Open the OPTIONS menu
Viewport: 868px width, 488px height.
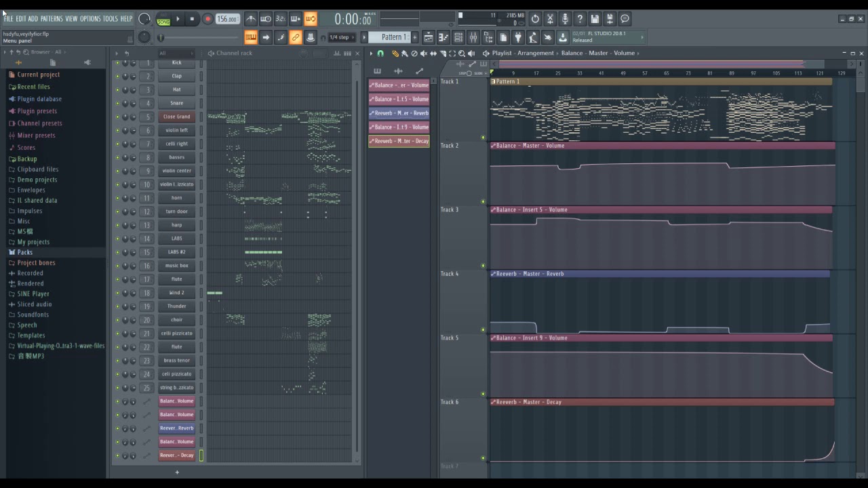pyautogui.click(x=90, y=18)
